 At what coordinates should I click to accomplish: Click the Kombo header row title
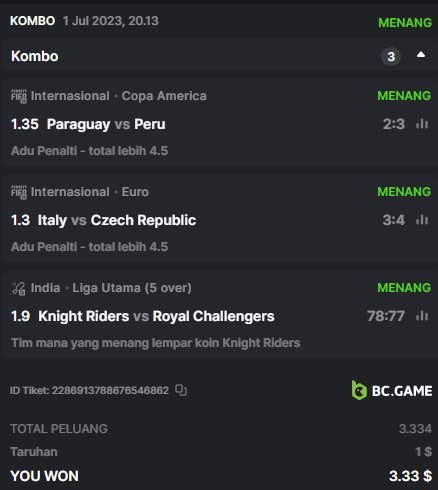[35, 56]
